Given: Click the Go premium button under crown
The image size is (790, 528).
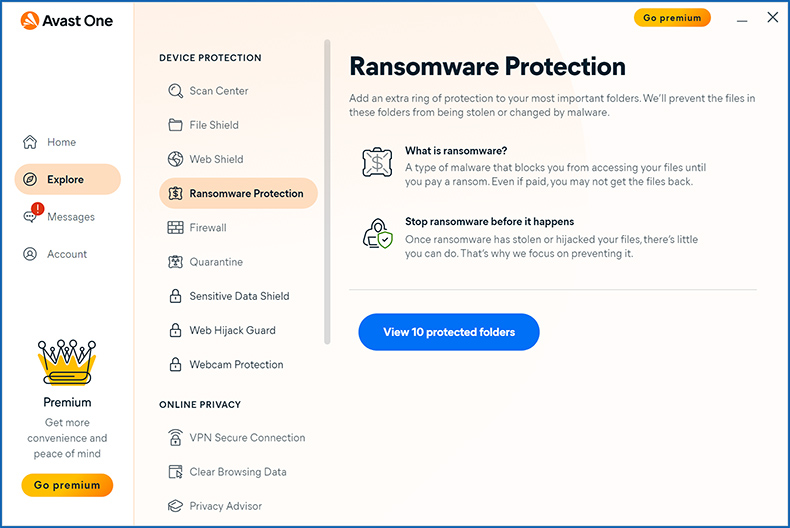Looking at the screenshot, I should pos(67,485).
